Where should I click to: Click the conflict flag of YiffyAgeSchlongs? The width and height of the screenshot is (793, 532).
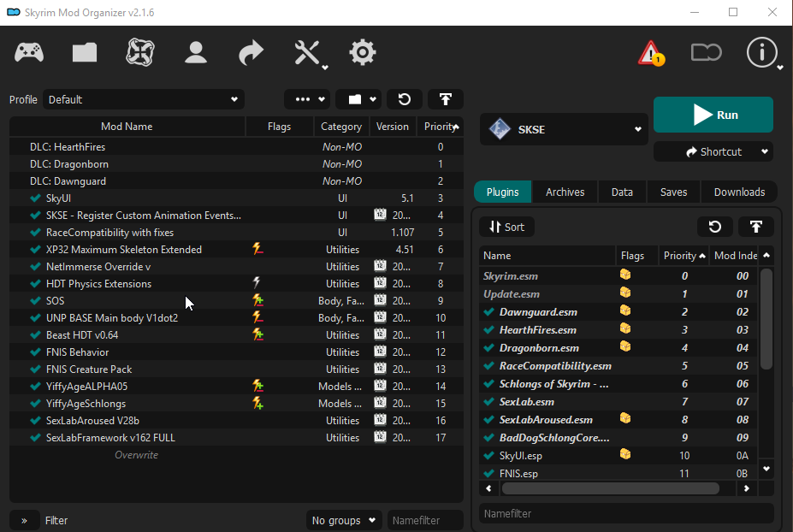(x=258, y=403)
